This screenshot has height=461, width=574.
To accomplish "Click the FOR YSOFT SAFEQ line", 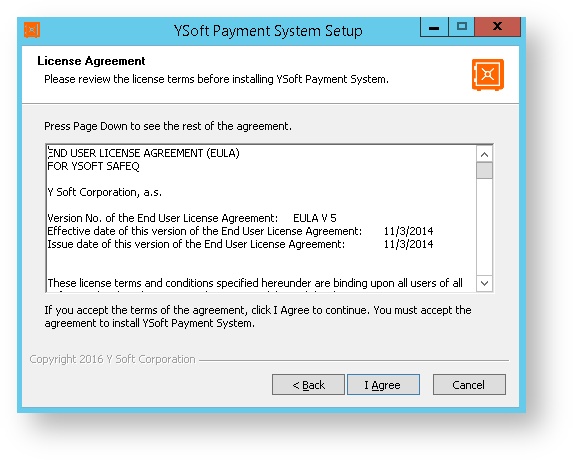I will pos(93,166).
